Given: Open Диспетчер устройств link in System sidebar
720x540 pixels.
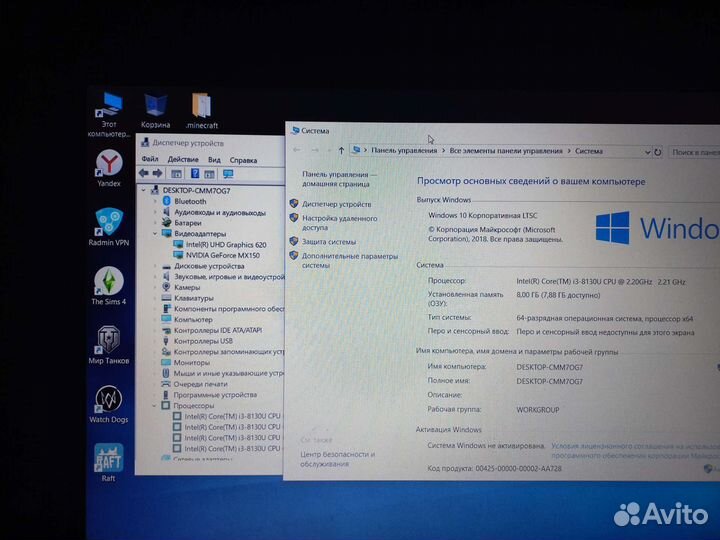Looking at the screenshot, I should point(337,204).
